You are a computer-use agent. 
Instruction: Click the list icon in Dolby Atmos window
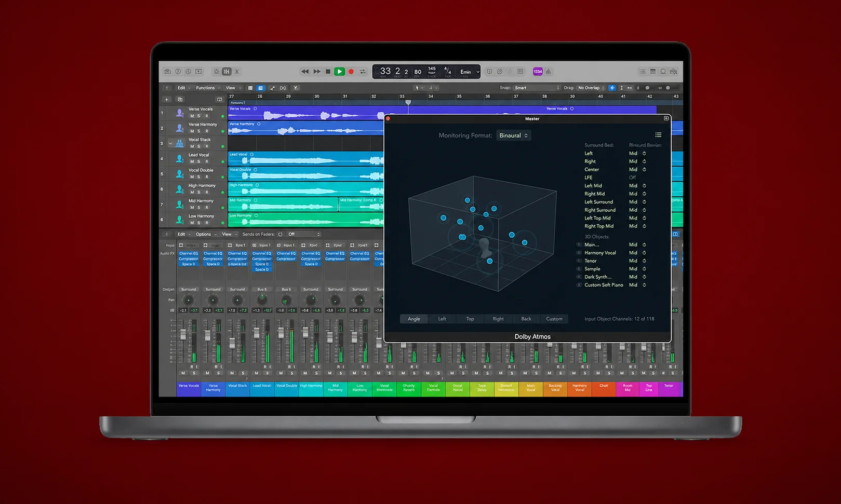point(658,135)
